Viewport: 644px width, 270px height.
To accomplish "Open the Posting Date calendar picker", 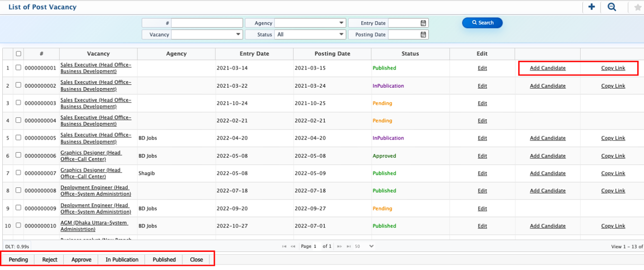I will point(423,34).
